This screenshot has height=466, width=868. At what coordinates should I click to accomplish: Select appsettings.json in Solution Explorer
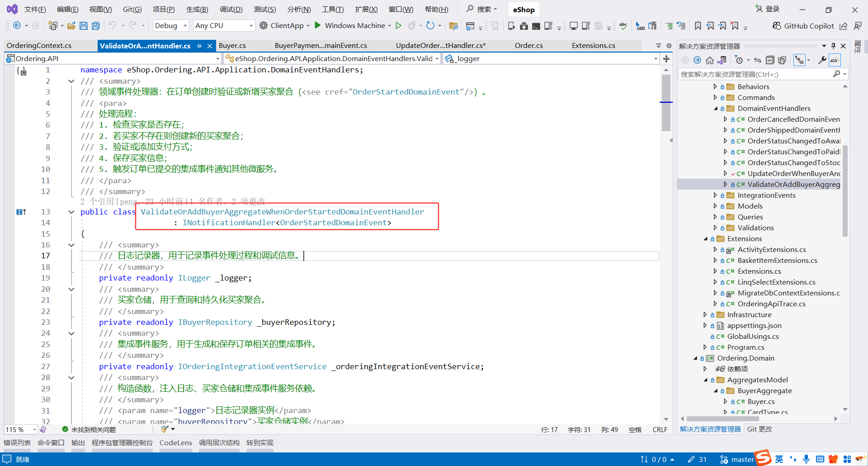pos(754,326)
